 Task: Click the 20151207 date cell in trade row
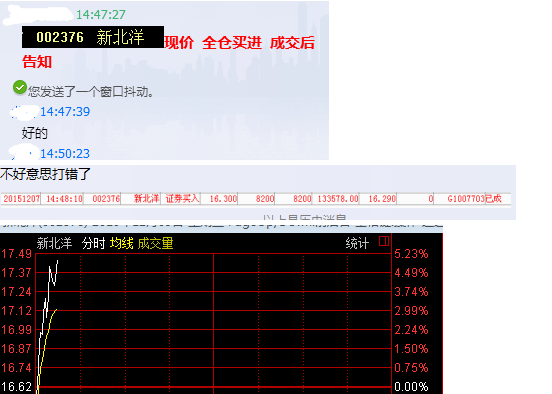tap(21, 199)
